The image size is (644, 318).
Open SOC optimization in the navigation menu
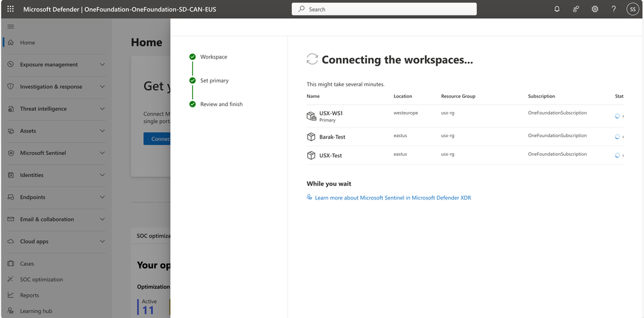[41, 279]
